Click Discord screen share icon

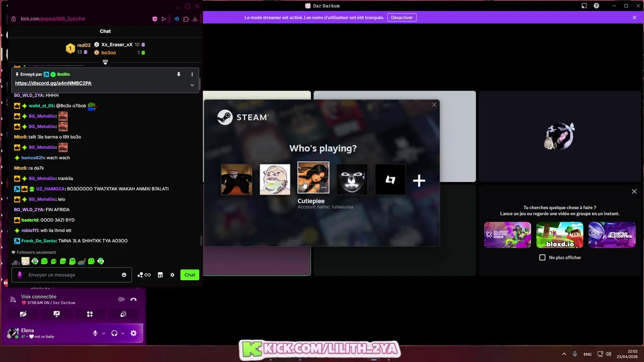point(56,314)
